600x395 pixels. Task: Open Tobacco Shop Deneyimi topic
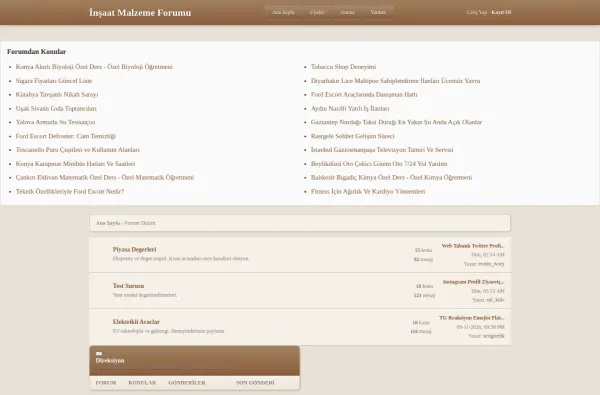pyautogui.click(x=344, y=67)
